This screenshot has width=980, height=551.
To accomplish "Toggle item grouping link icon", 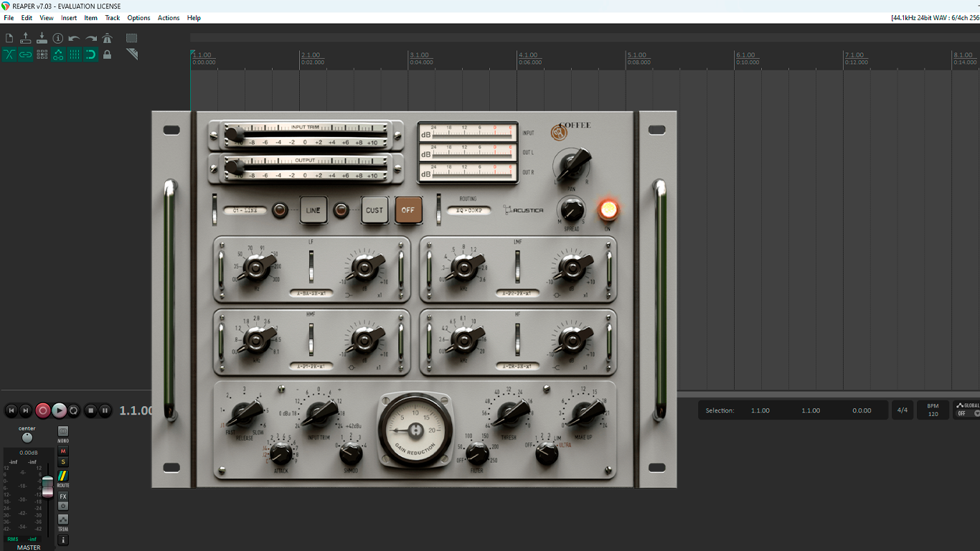I will click(26, 55).
